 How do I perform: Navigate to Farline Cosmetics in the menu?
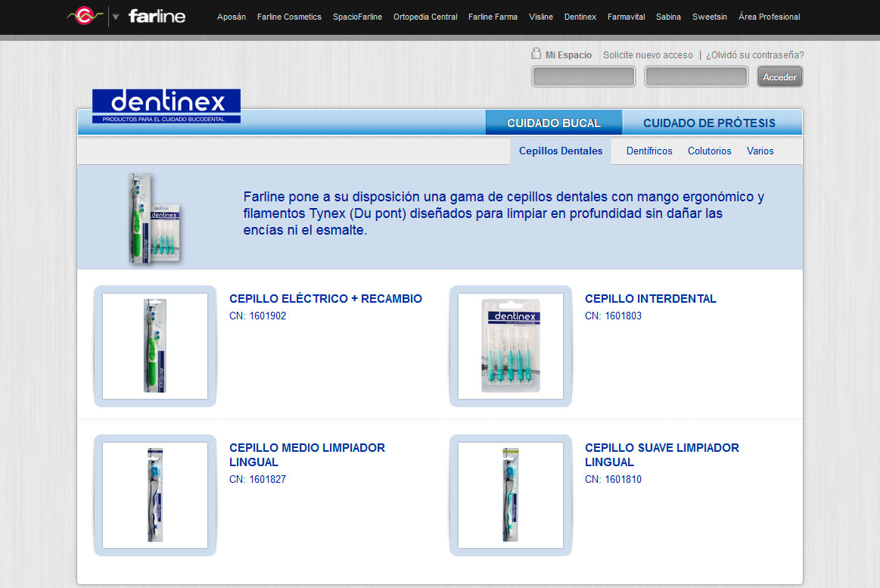pos(289,17)
